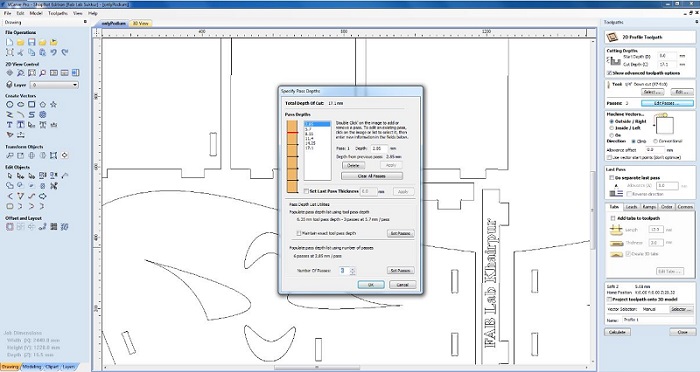Click the Clear All Passes button
The height and width of the screenshot is (372, 700).
point(371,176)
